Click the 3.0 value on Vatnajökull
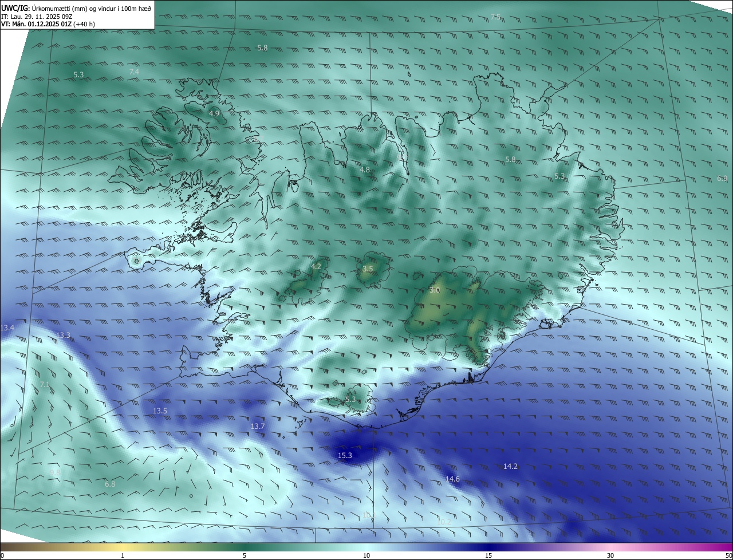The width and height of the screenshot is (733, 560). pos(435,290)
